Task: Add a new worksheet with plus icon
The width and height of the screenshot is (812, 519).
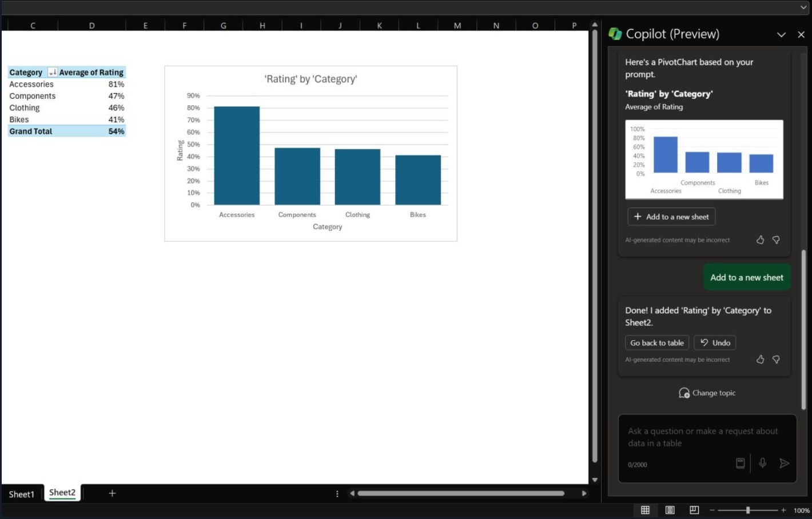Action: pyautogui.click(x=112, y=493)
